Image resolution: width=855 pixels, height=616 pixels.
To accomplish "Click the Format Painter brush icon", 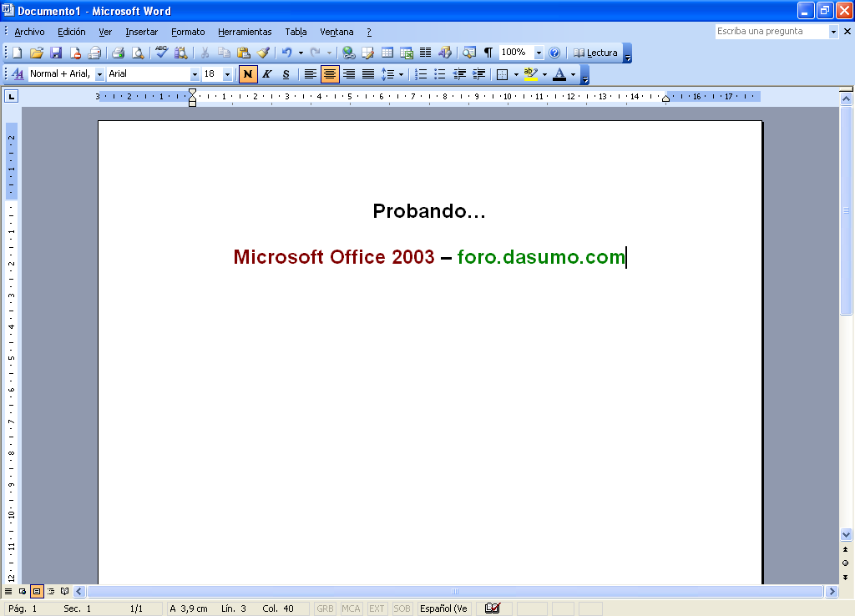I will (263, 53).
